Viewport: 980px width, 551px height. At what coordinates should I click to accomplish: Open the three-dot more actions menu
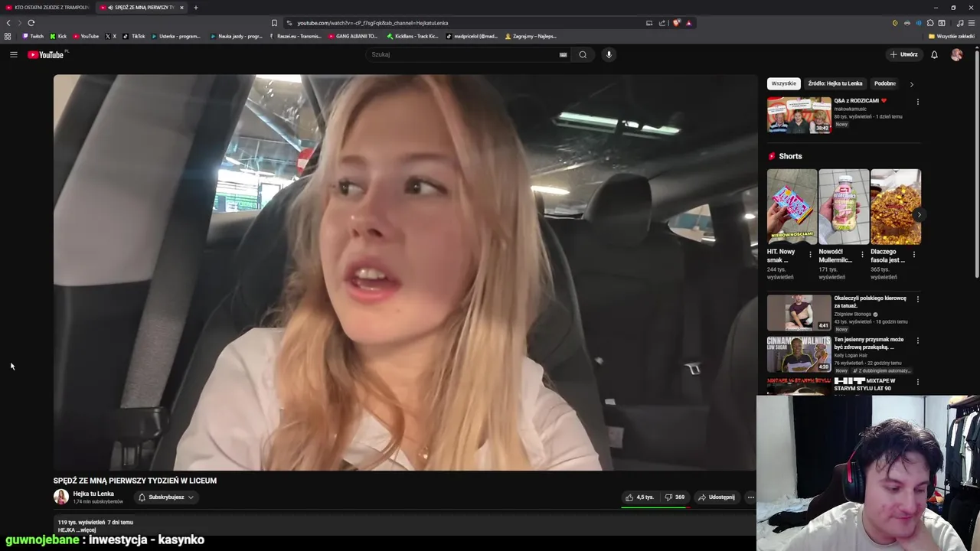(750, 497)
